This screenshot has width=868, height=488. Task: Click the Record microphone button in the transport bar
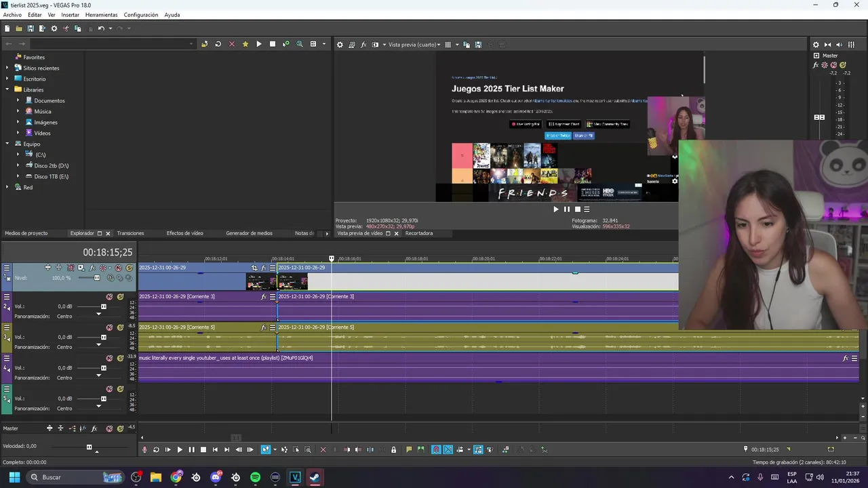pyautogui.click(x=144, y=449)
